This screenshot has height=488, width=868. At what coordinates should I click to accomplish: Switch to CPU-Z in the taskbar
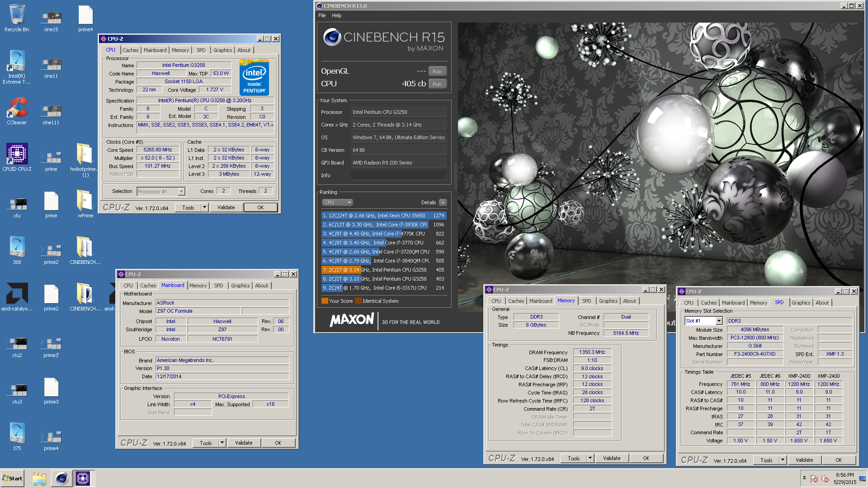[83, 478]
